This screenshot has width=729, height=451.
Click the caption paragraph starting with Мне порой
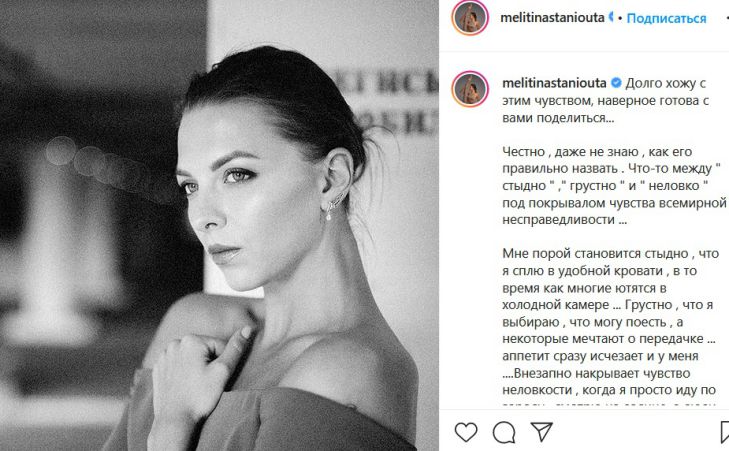(x=610, y=322)
